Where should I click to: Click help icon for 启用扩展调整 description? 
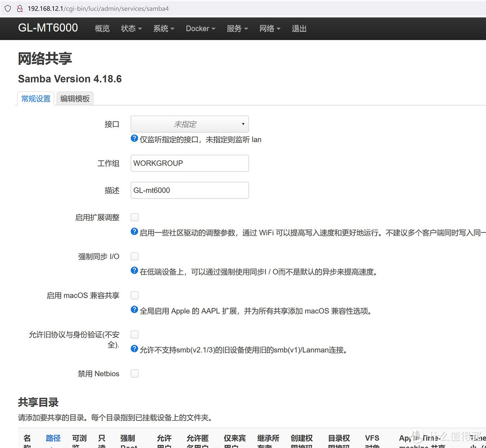coord(134,231)
